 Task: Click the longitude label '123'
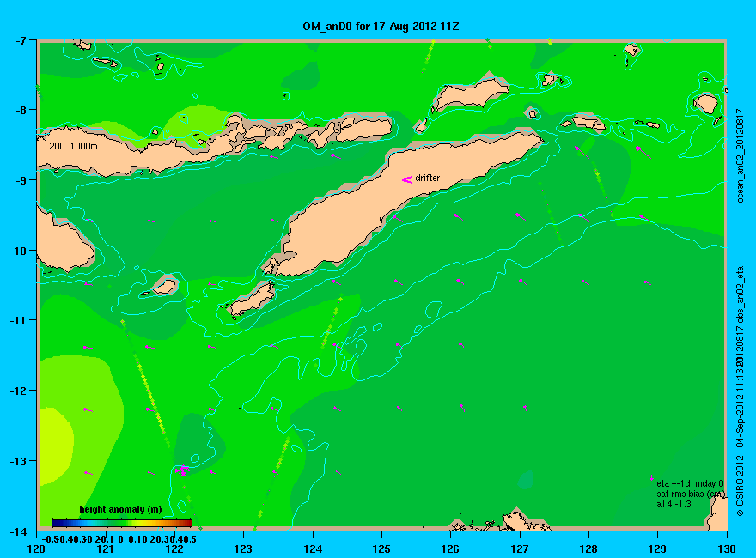click(243, 549)
